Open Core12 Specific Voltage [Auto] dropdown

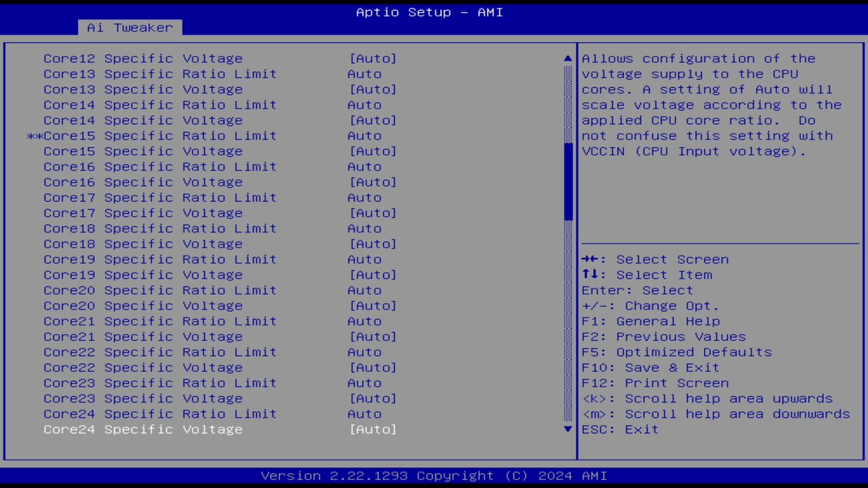pyautogui.click(x=373, y=59)
